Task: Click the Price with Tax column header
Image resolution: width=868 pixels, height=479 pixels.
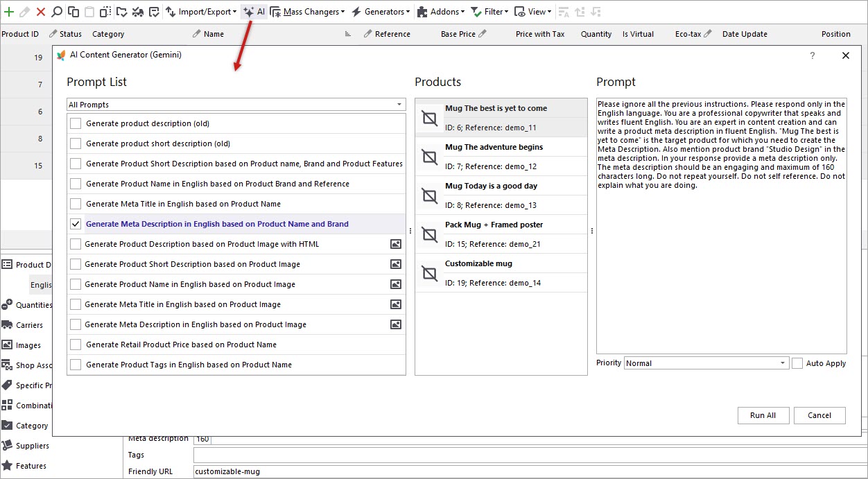Action: pos(540,34)
